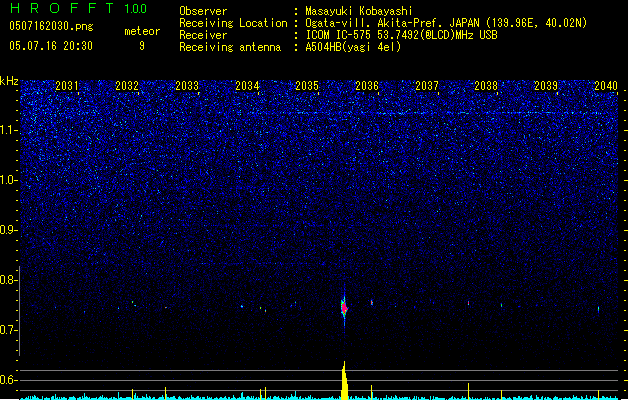This screenshot has height=400, width=629.
Task: Click the 2036 time marker
Action: (367, 86)
